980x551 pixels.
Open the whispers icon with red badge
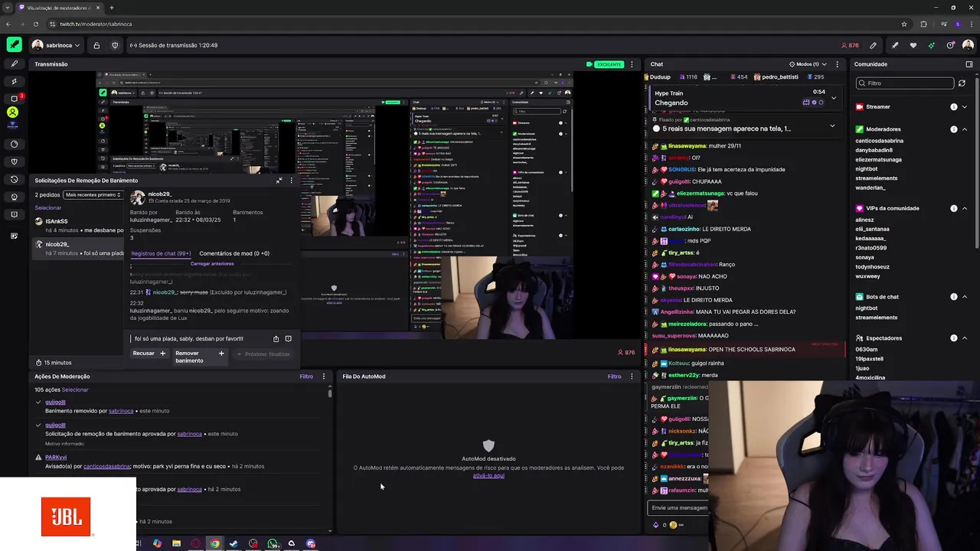pos(14,98)
